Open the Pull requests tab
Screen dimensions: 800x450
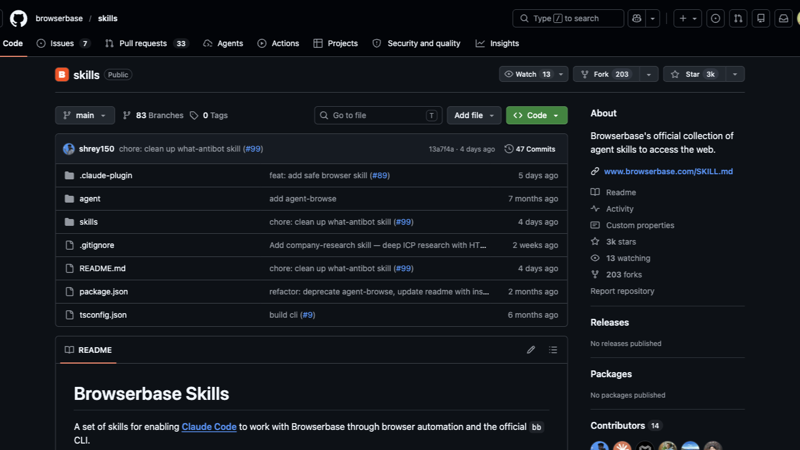click(x=146, y=43)
